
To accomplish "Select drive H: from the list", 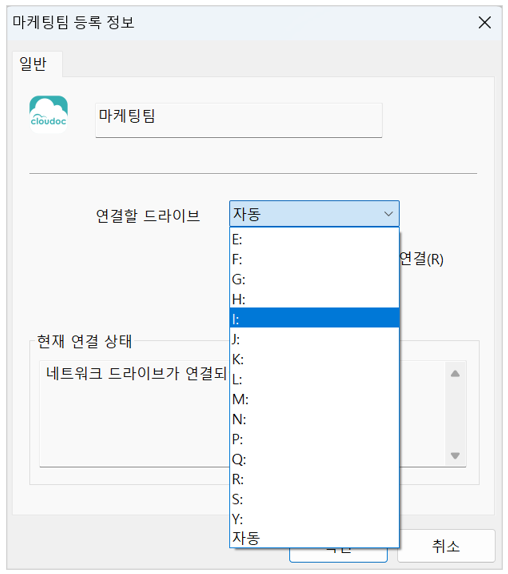I will (314, 299).
